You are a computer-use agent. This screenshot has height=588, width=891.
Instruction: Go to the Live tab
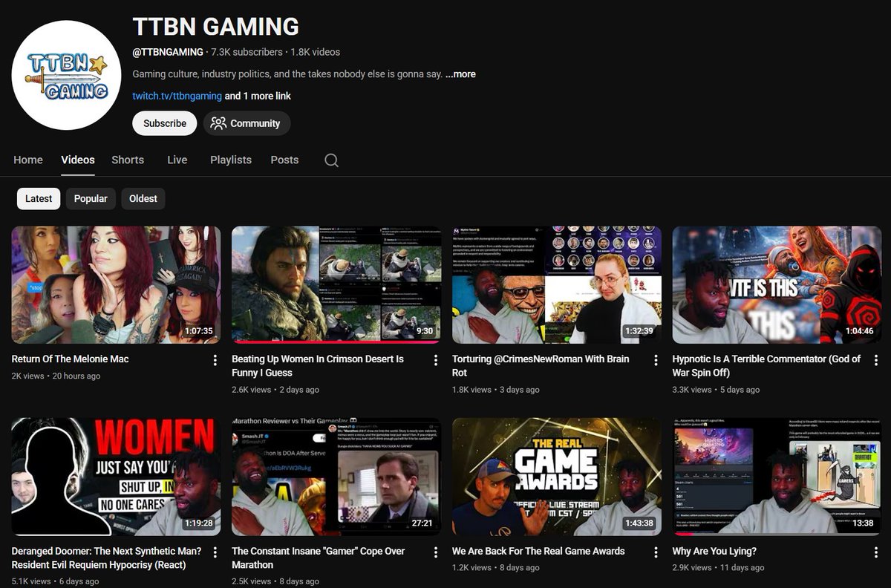177,160
